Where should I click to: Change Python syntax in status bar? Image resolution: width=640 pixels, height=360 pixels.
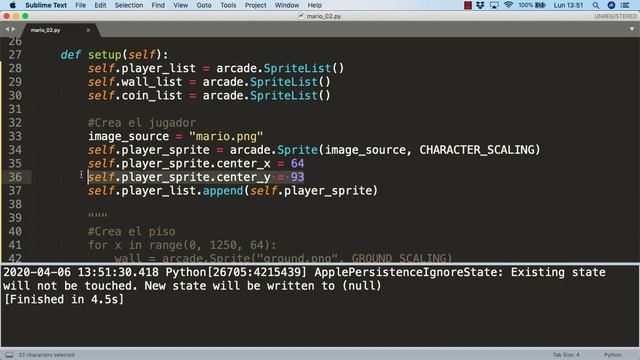point(613,355)
